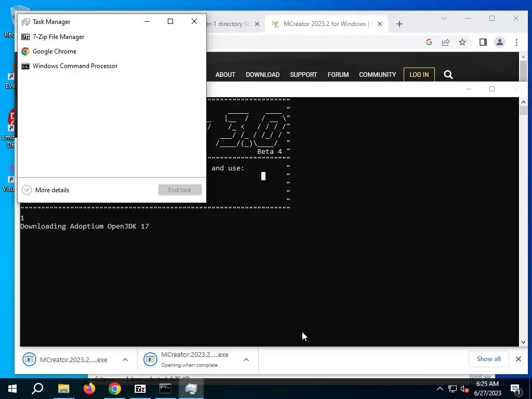Open the clock showing 6:25 AM
Image resolution: width=532 pixels, height=399 pixels.
click(487, 389)
